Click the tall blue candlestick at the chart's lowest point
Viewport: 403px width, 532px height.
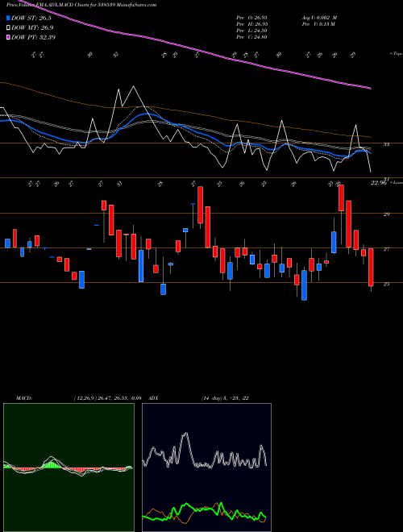pyautogui.click(x=305, y=285)
